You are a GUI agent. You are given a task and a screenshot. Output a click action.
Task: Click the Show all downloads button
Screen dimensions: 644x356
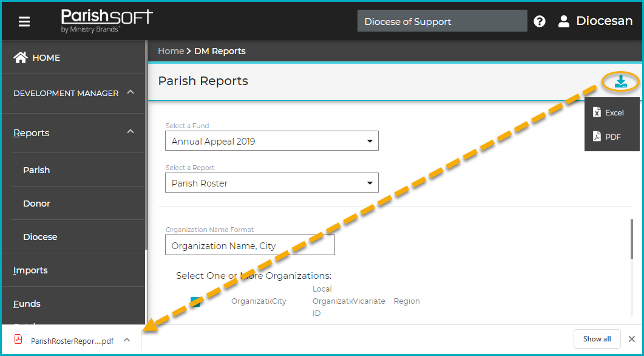[597, 339]
